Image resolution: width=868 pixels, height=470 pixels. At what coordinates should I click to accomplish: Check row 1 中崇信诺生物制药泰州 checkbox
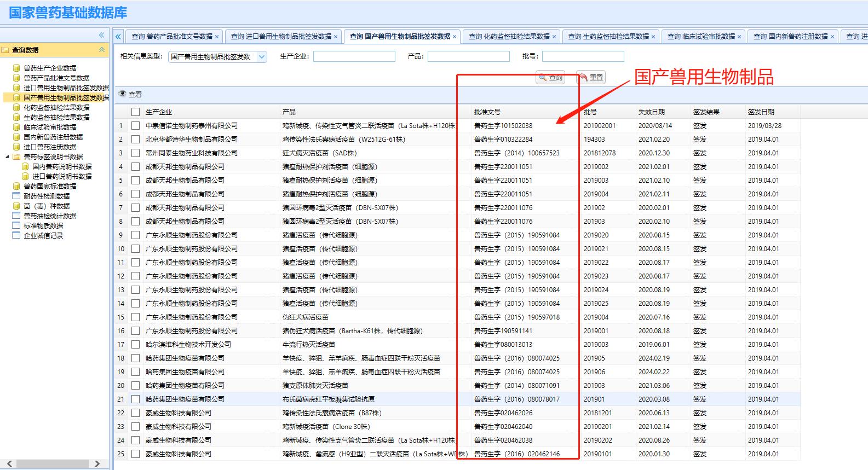[135, 125]
